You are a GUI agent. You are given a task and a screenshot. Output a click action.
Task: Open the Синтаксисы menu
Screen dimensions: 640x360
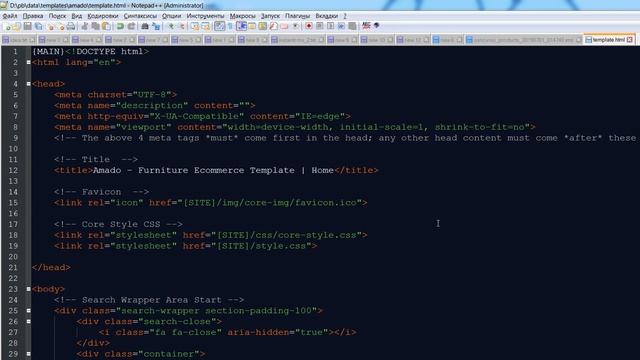coord(140,16)
